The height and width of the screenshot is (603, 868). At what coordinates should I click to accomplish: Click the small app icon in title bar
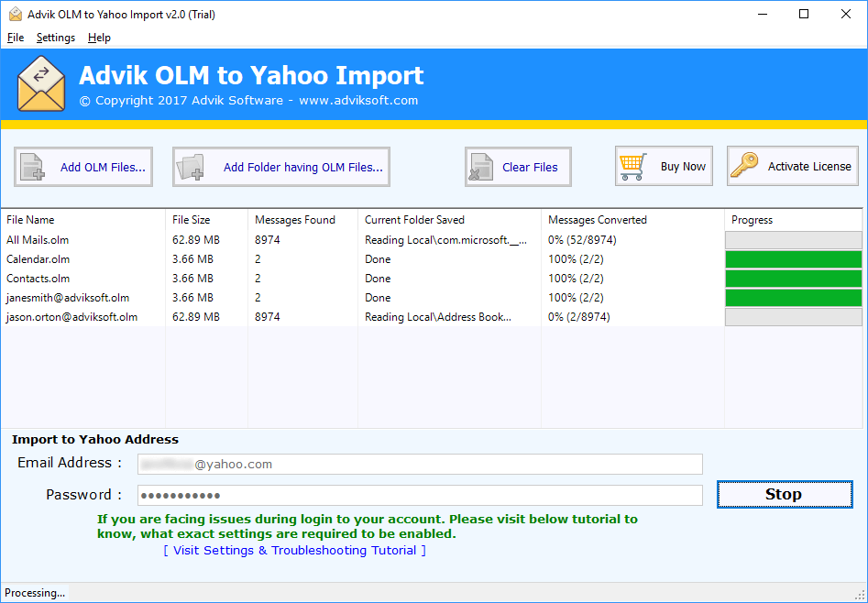tap(16, 15)
